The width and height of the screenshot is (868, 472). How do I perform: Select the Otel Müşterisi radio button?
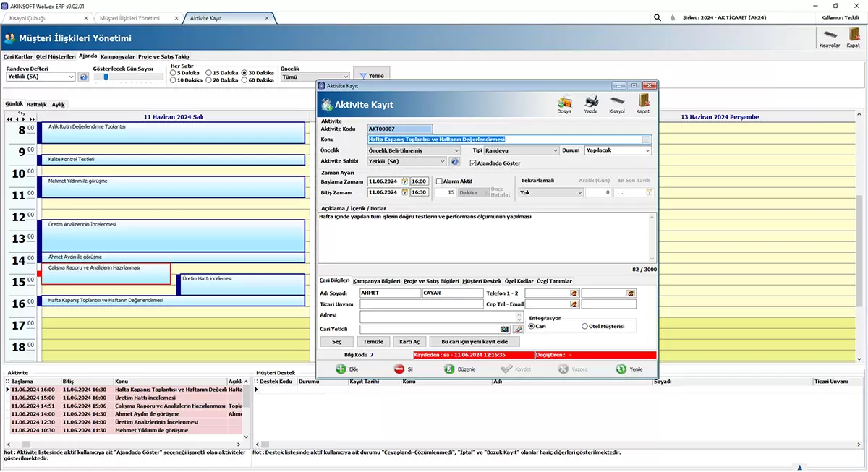(x=584, y=326)
